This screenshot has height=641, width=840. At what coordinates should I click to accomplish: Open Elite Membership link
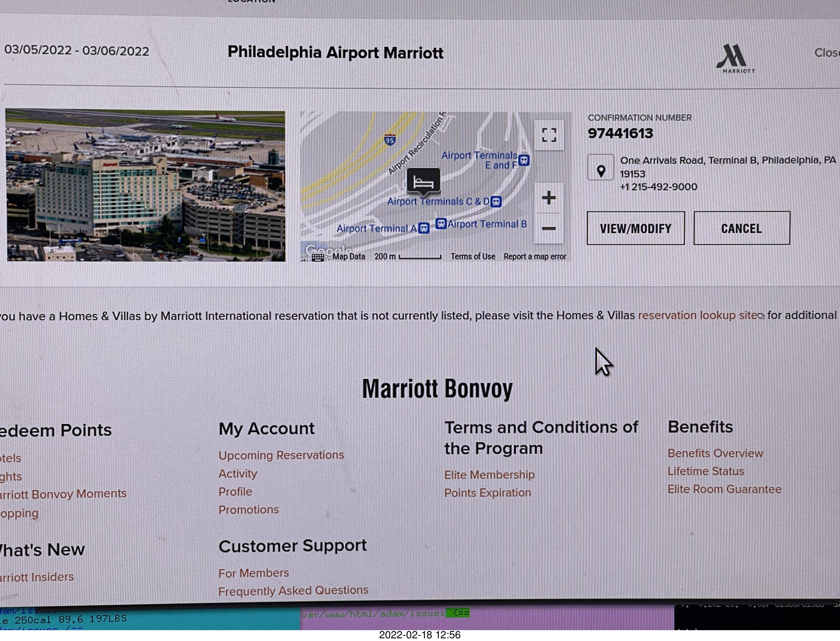pos(489,475)
